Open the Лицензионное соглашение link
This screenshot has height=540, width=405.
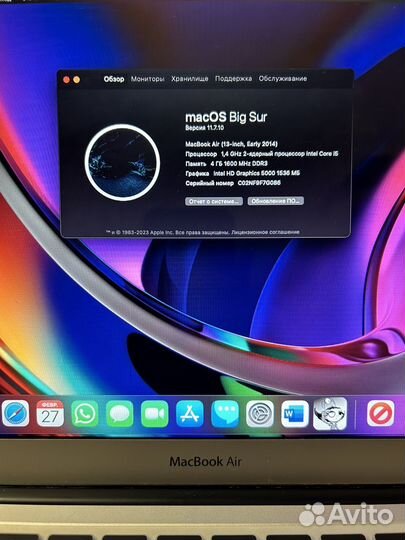point(266,232)
